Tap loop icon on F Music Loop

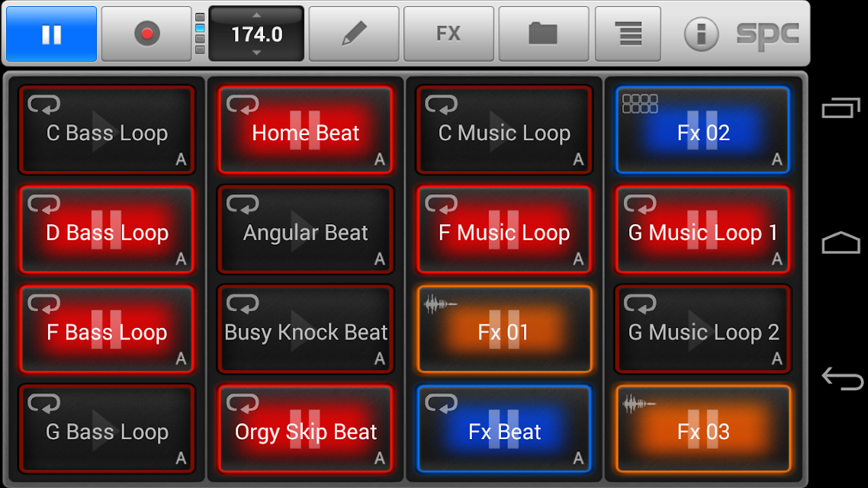441,204
